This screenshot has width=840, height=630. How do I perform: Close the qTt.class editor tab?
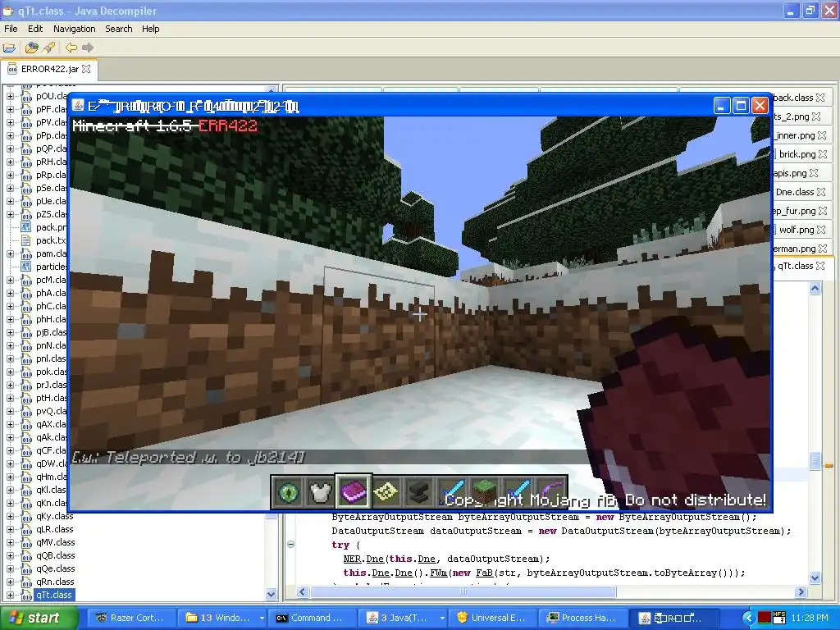(820, 266)
